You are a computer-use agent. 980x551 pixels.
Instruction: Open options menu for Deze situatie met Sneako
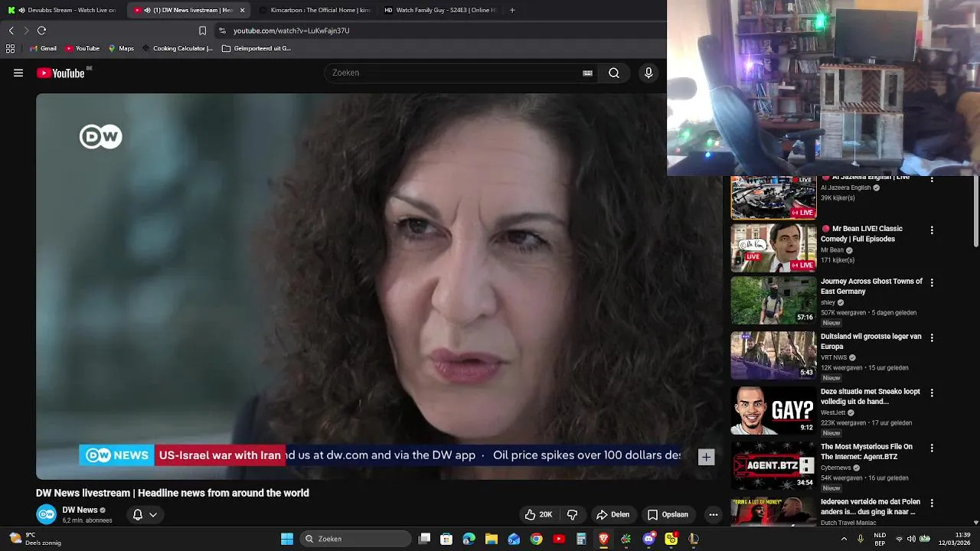click(x=932, y=393)
